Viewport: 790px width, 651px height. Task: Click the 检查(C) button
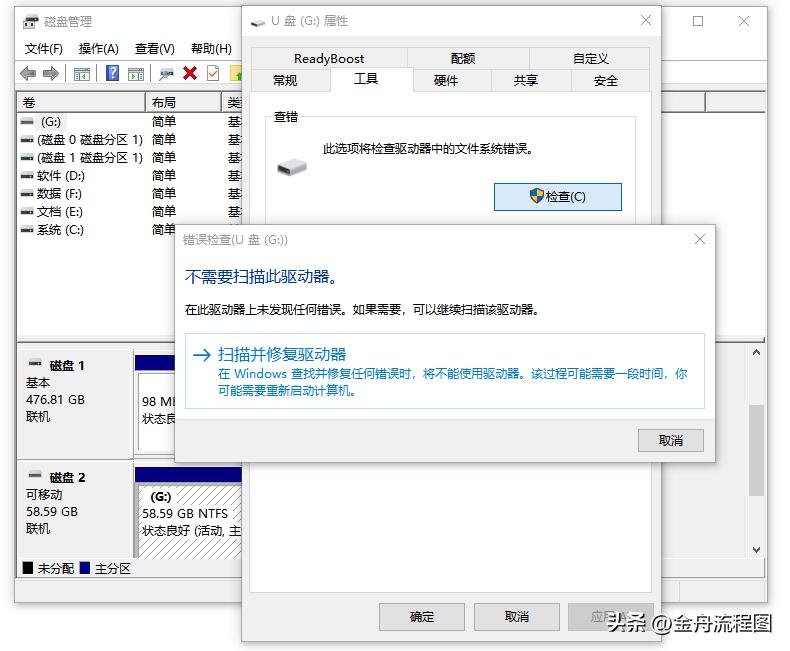pos(558,197)
